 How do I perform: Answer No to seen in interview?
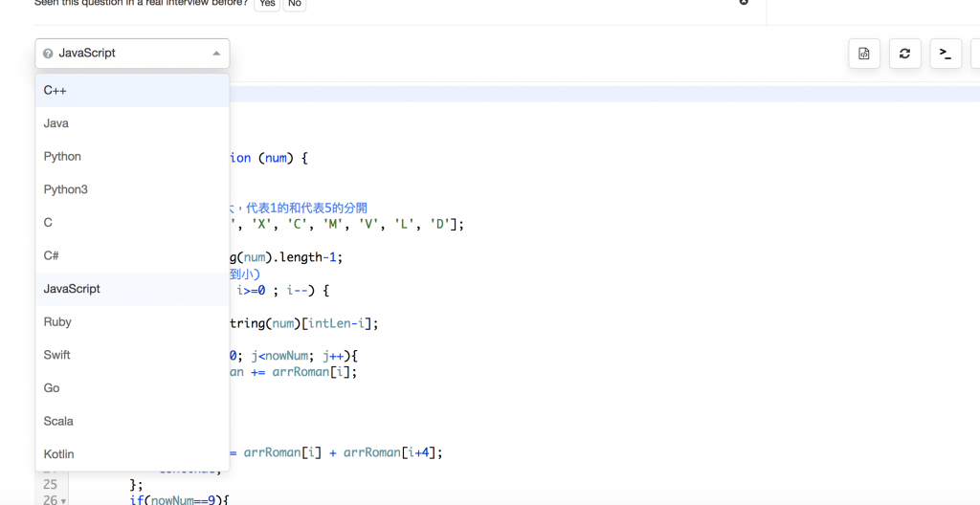295,4
